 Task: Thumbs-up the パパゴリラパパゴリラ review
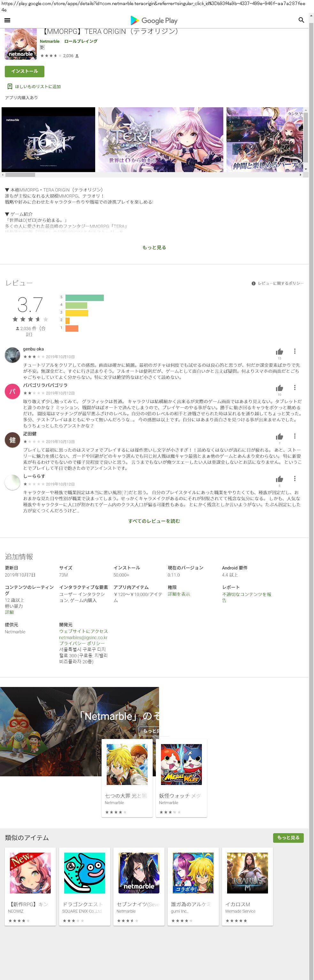click(x=280, y=388)
